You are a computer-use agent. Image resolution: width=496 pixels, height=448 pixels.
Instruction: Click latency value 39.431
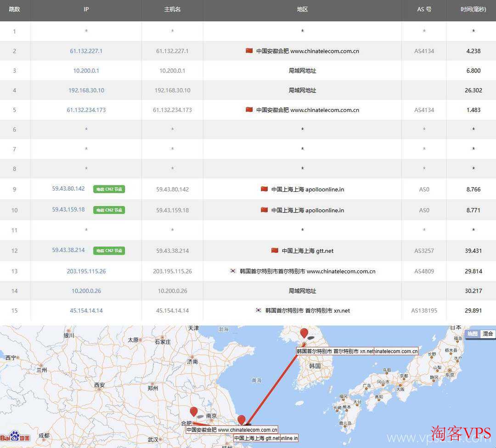473,251
